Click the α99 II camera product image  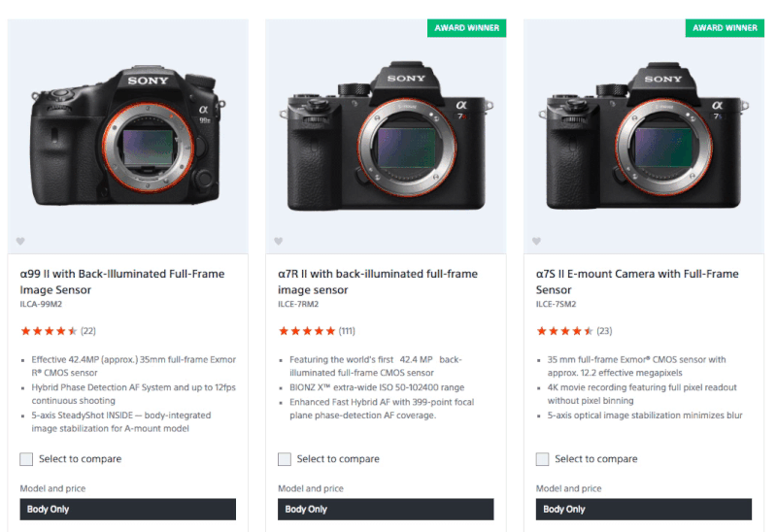click(127, 136)
